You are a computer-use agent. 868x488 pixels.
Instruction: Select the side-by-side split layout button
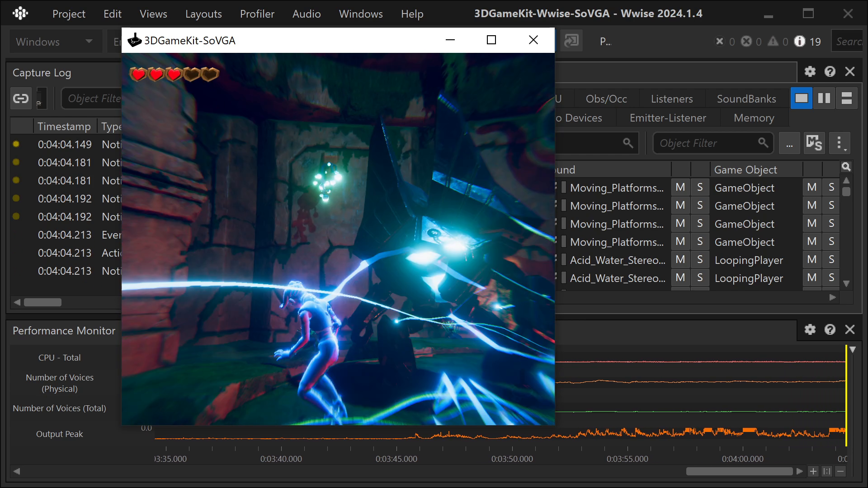824,98
